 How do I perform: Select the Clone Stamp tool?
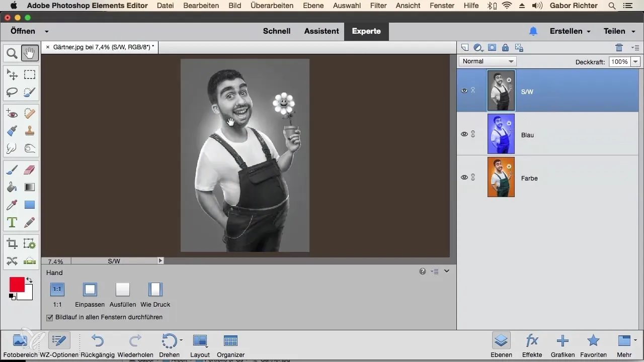click(30, 131)
